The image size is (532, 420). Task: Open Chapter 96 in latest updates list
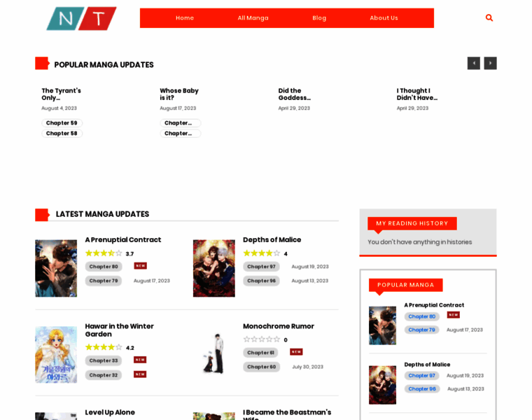click(x=261, y=281)
